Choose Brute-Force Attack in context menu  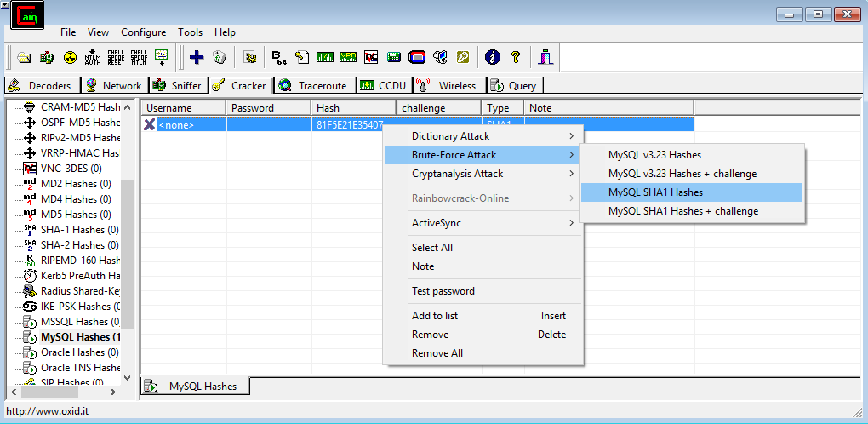click(x=483, y=155)
